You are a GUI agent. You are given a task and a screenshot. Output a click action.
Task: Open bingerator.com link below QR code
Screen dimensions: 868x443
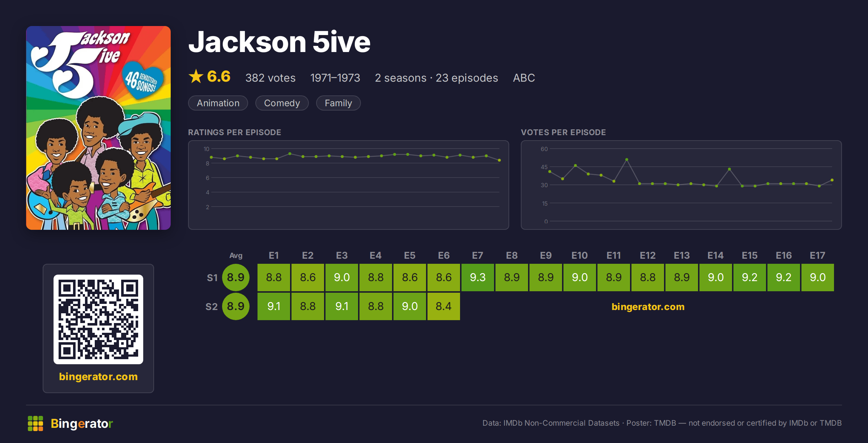pyautogui.click(x=98, y=377)
